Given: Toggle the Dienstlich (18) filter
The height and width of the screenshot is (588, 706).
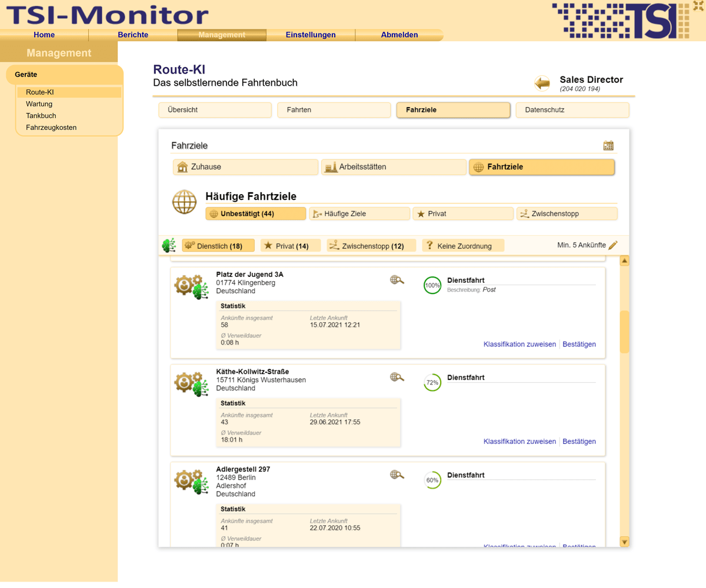Looking at the screenshot, I should tap(218, 246).
